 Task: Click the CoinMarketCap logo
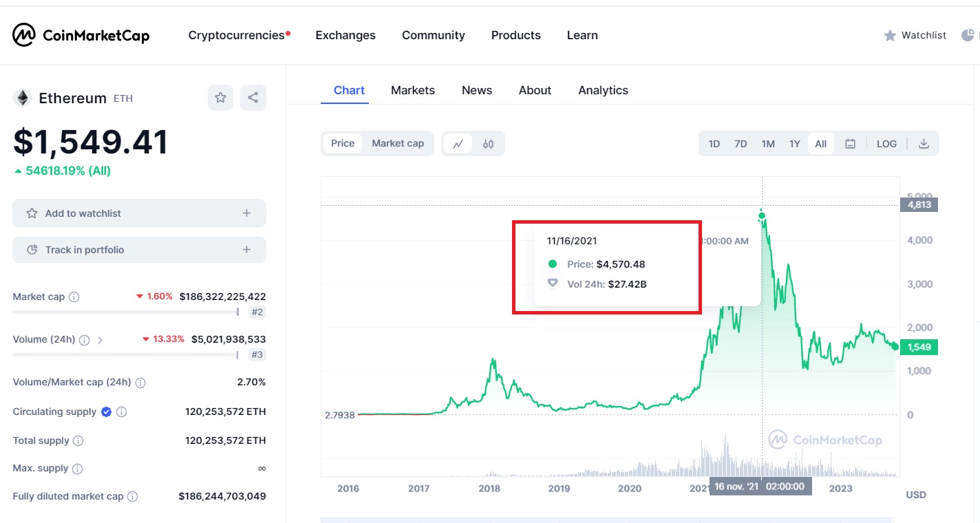pyautogui.click(x=81, y=35)
